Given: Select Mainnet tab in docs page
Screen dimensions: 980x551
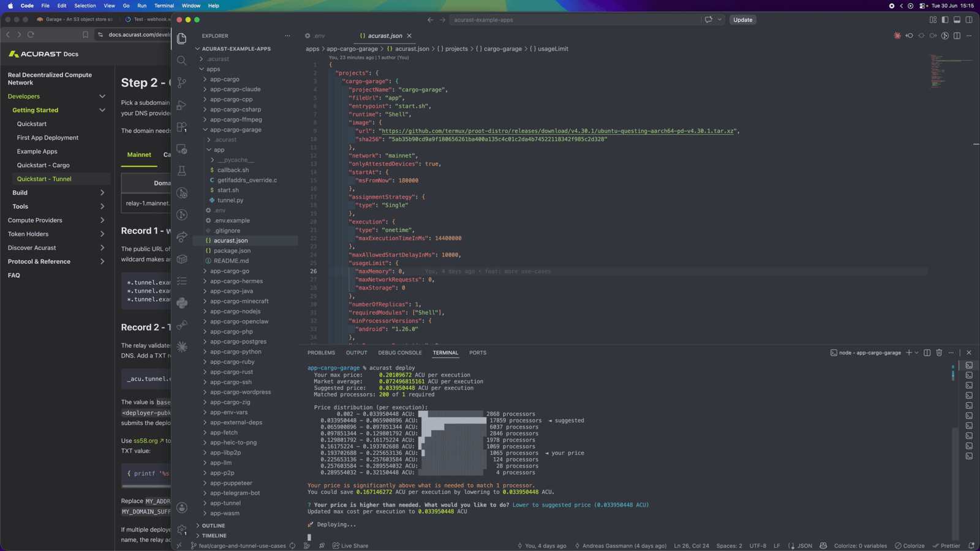Looking at the screenshot, I should point(139,155).
